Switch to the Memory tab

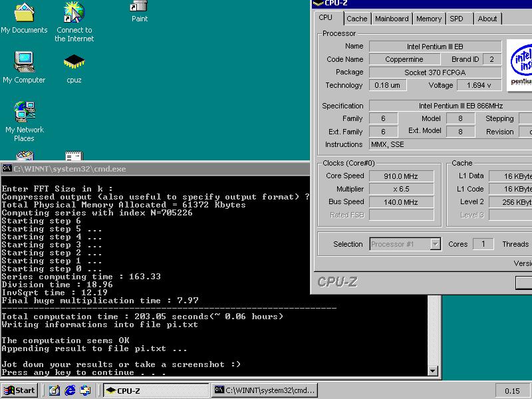click(429, 19)
